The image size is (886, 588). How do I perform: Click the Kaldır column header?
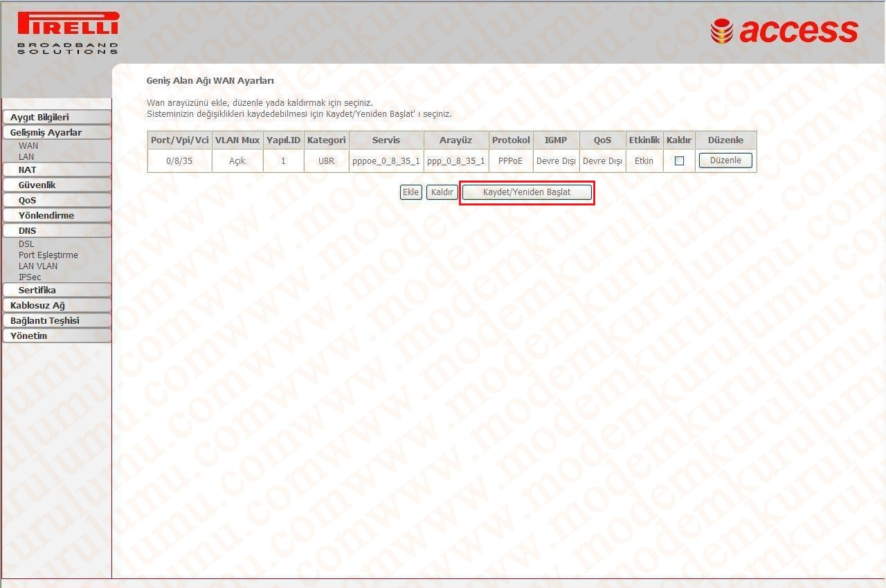(679, 140)
